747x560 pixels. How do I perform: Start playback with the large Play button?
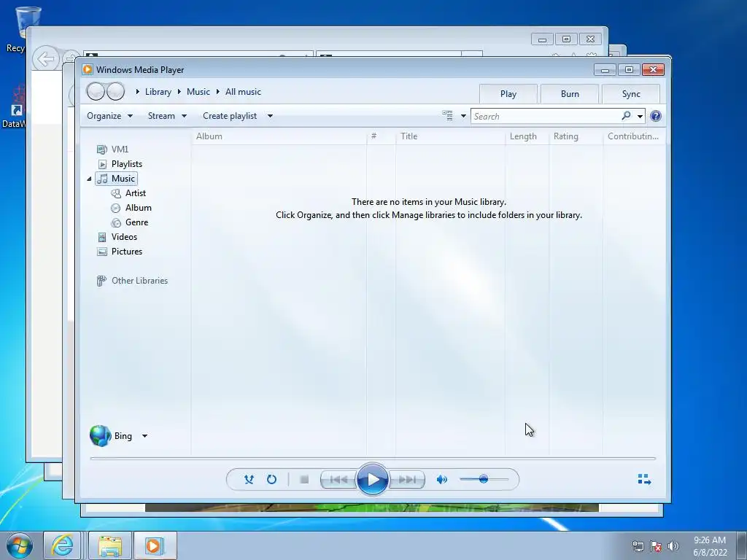coord(372,480)
